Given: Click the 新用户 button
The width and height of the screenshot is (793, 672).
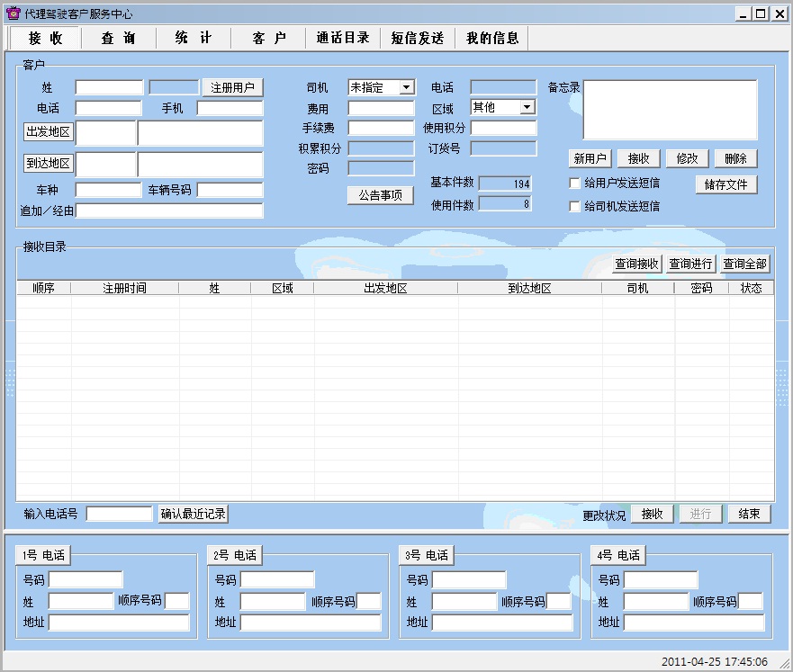Looking at the screenshot, I should tap(590, 158).
